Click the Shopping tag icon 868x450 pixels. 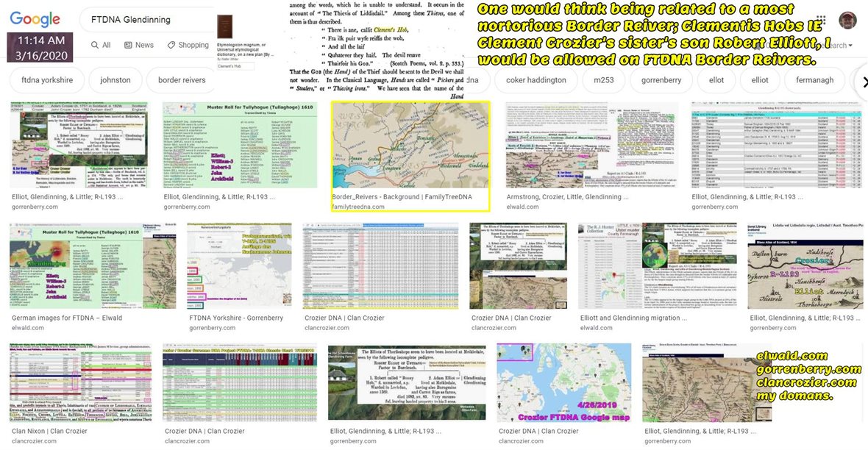[172, 45]
